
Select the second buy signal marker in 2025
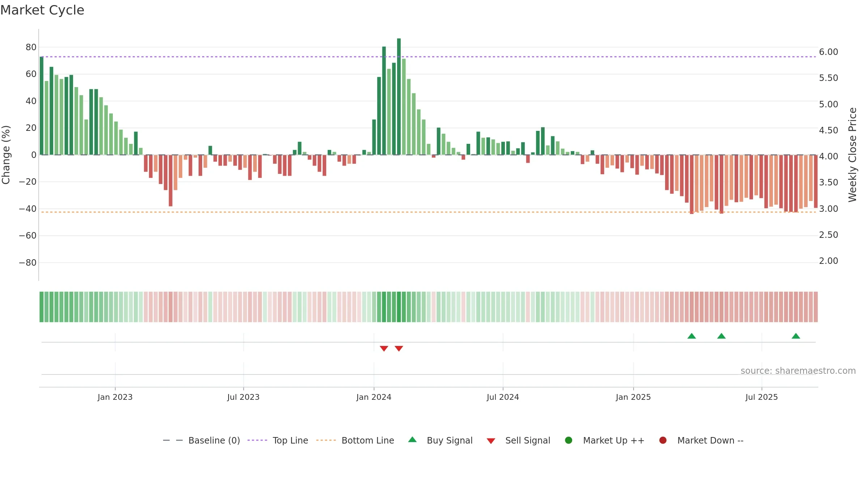(x=721, y=336)
